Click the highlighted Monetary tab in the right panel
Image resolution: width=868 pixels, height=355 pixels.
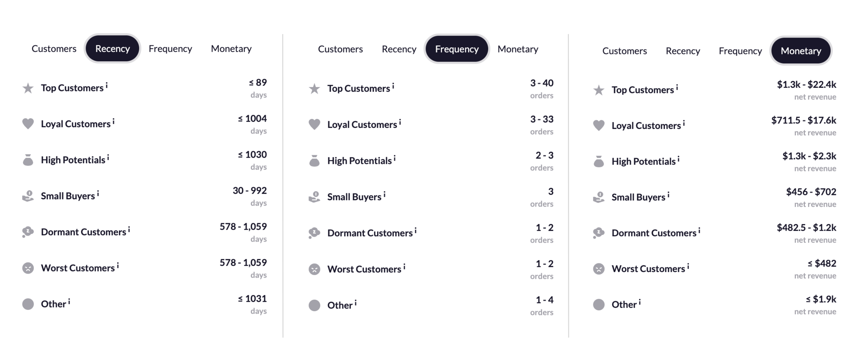tap(801, 51)
